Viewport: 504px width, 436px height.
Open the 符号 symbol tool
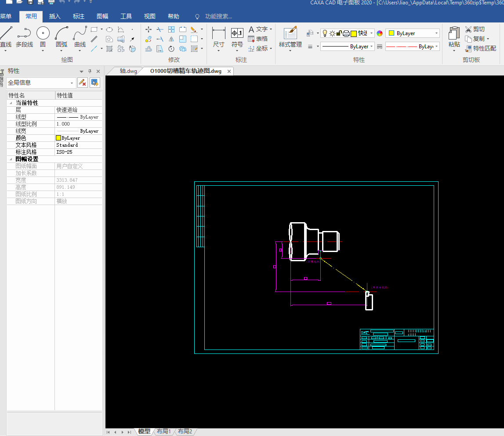pos(237,38)
